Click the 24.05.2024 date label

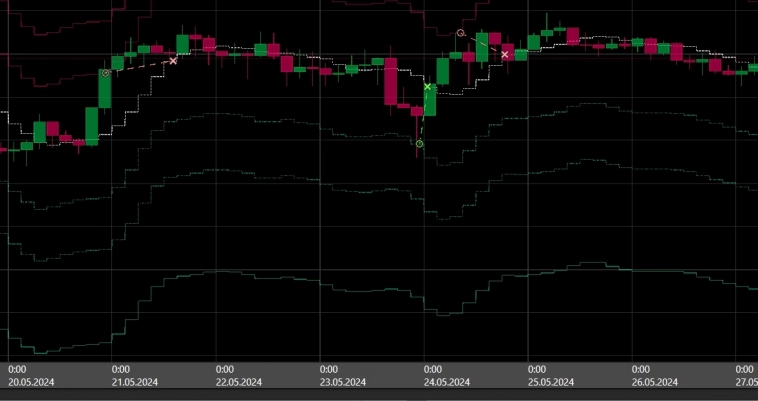pyautogui.click(x=447, y=382)
